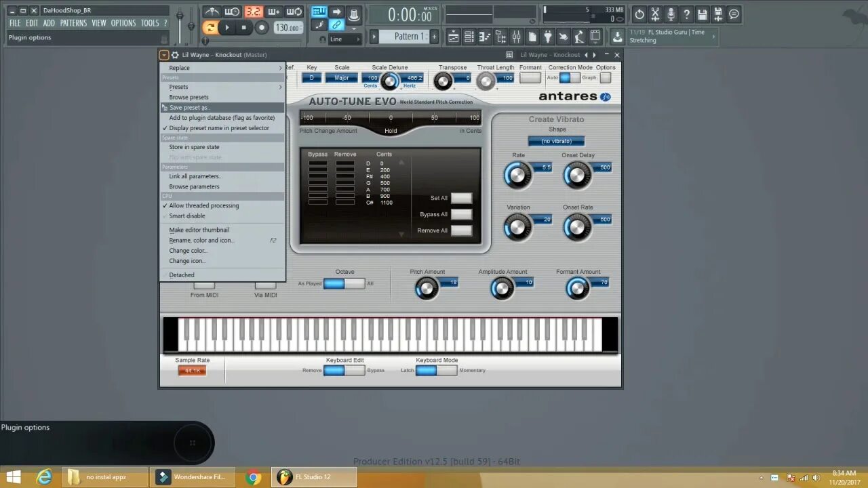Open undo history icon
The width and height of the screenshot is (868, 488).
coord(639,14)
